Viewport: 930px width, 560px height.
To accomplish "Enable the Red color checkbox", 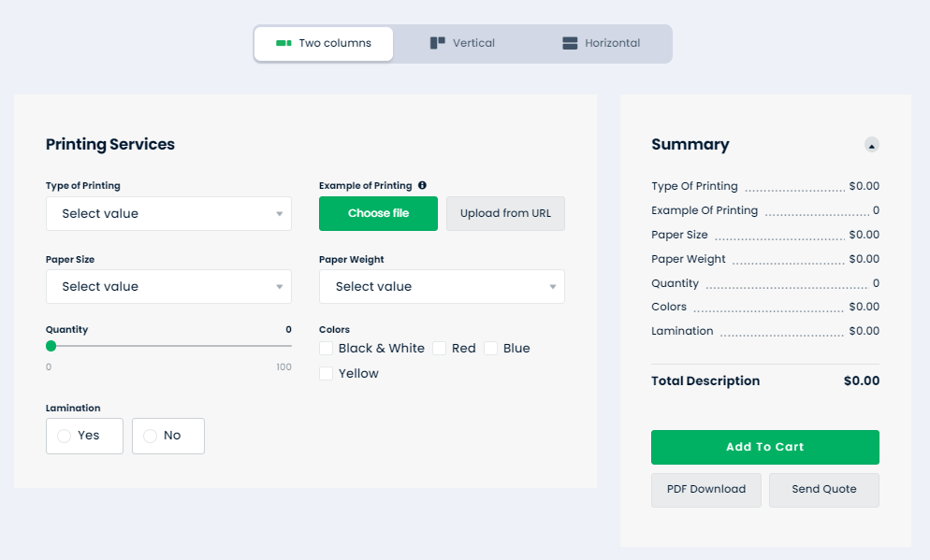I will click(x=440, y=349).
